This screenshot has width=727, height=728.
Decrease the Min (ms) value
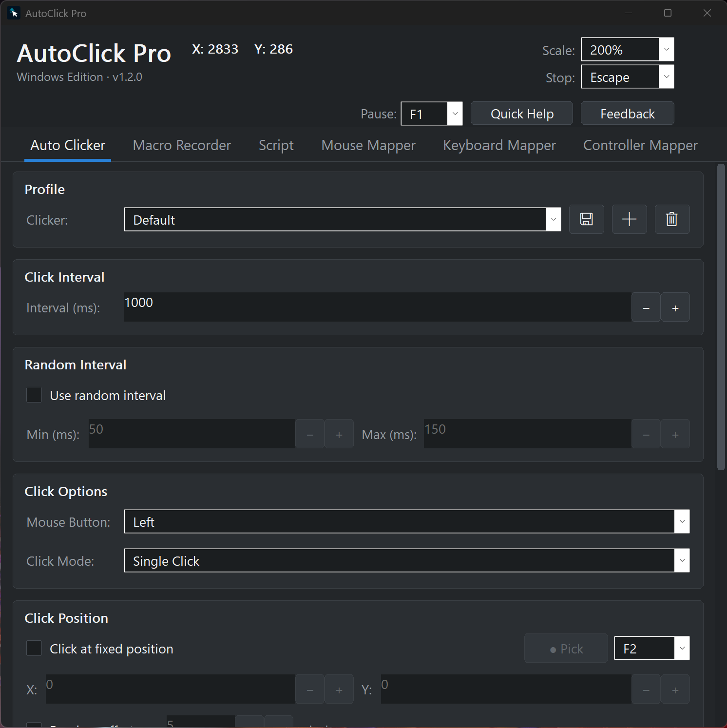(310, 434)
